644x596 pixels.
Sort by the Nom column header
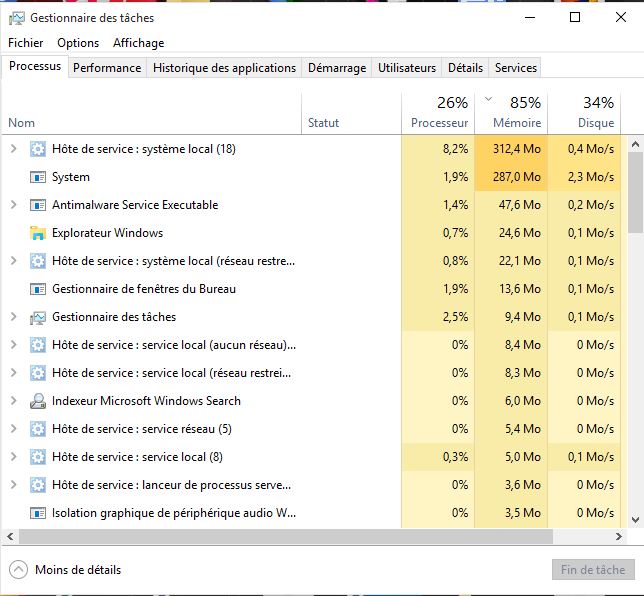point(152,114)
